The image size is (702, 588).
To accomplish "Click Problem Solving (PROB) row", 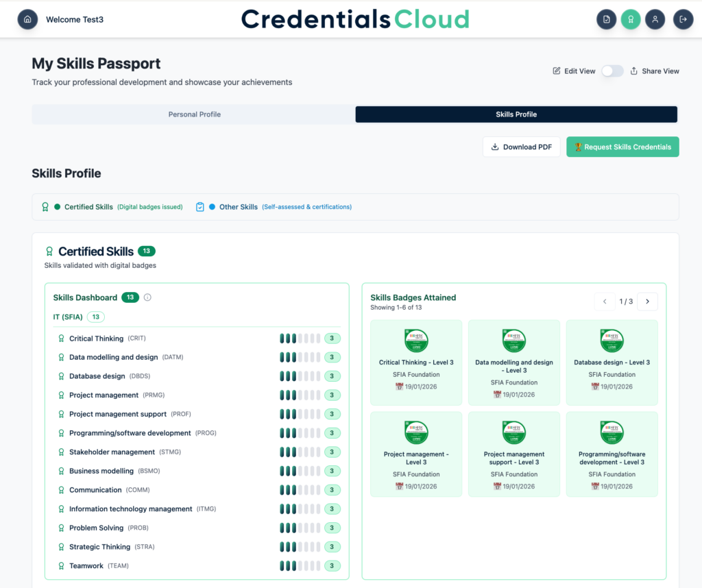I will 197,528.
